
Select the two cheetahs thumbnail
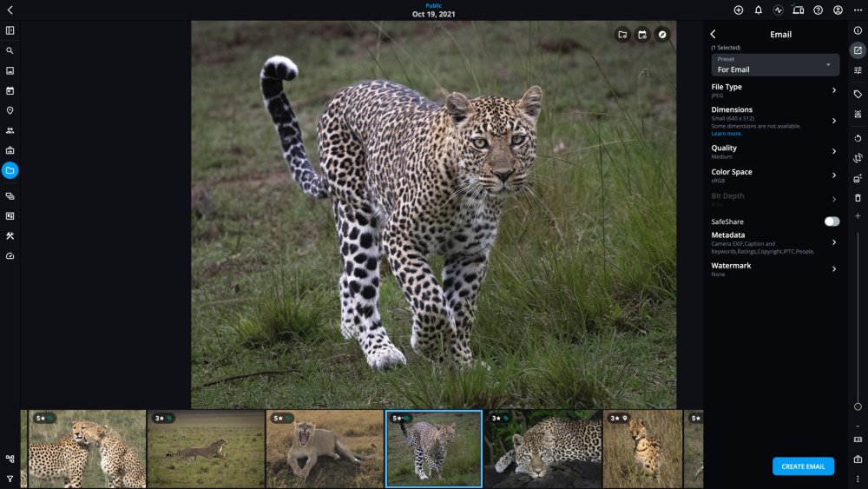(87, 449)
